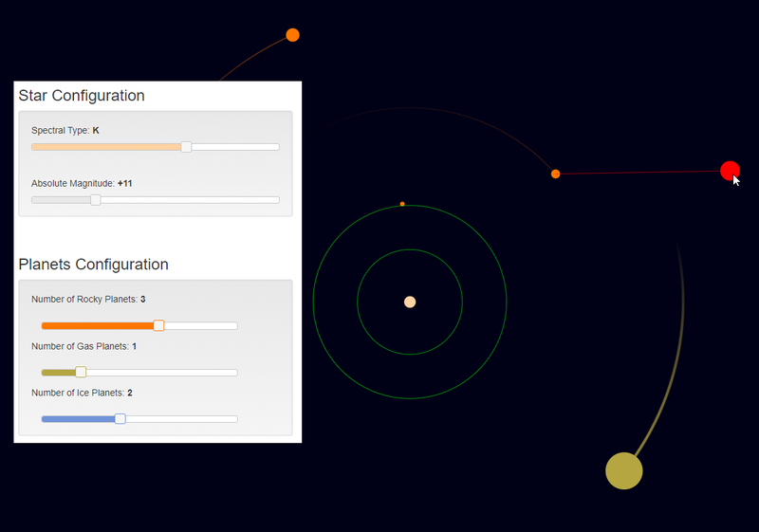Click the small orange planet left of red planet
Image resolution: width=759 pixels, height=532 pixels.
tap(555, 174)
